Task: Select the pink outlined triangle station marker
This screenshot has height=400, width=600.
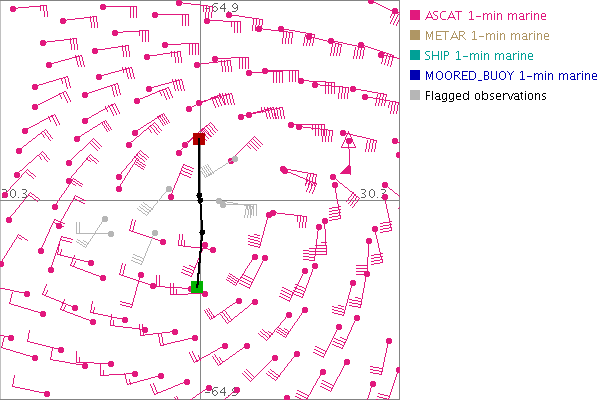Action: pos(348,142)
